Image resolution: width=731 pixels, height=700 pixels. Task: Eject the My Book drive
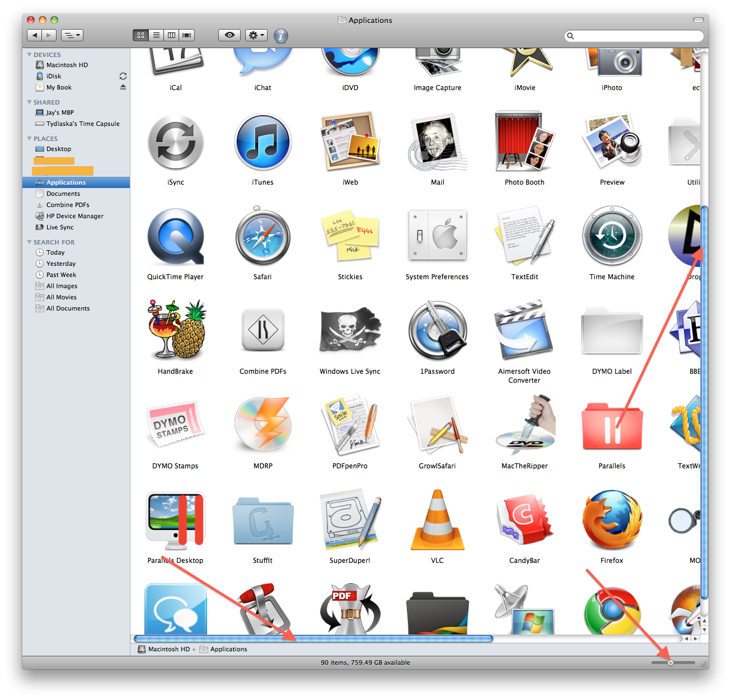point(123,87)
